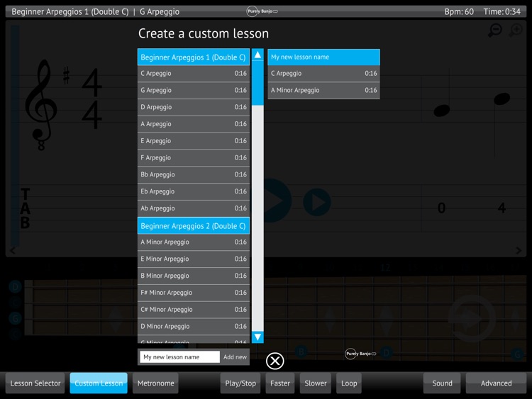Click Slower to decrease tempo
532x399 pixels.
pyautogui.click(x=316, y=383)
